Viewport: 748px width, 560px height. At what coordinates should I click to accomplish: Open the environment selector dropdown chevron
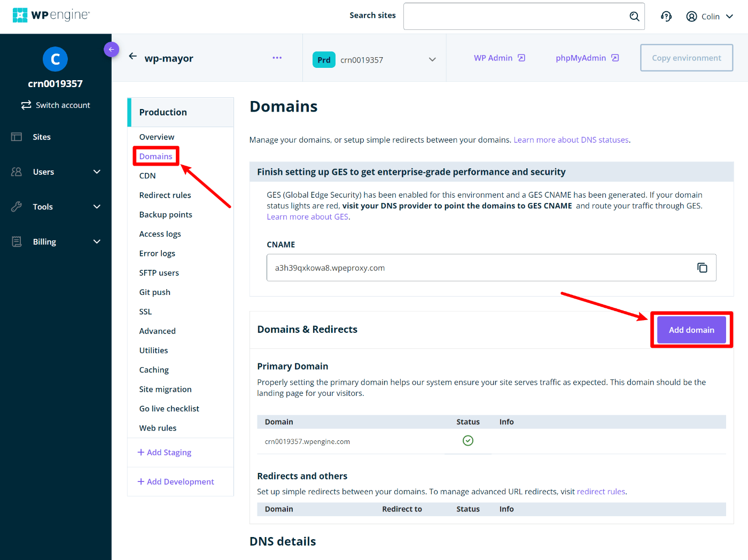click(432, 60)
